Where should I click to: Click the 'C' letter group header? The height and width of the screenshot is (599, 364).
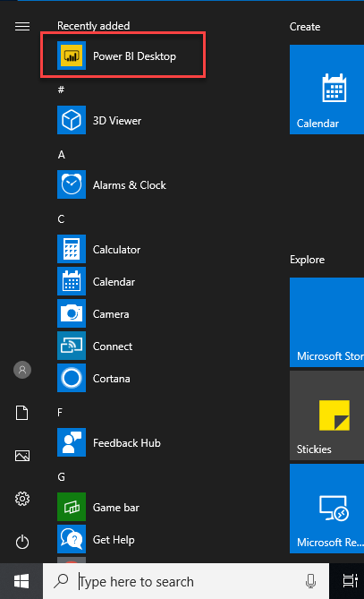pyautogui.click(x=61, y=218)
